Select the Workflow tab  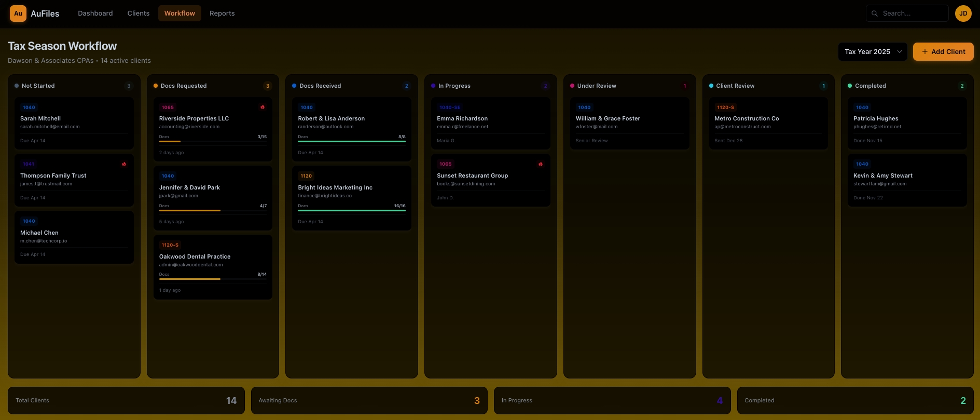tap(180, 13)
